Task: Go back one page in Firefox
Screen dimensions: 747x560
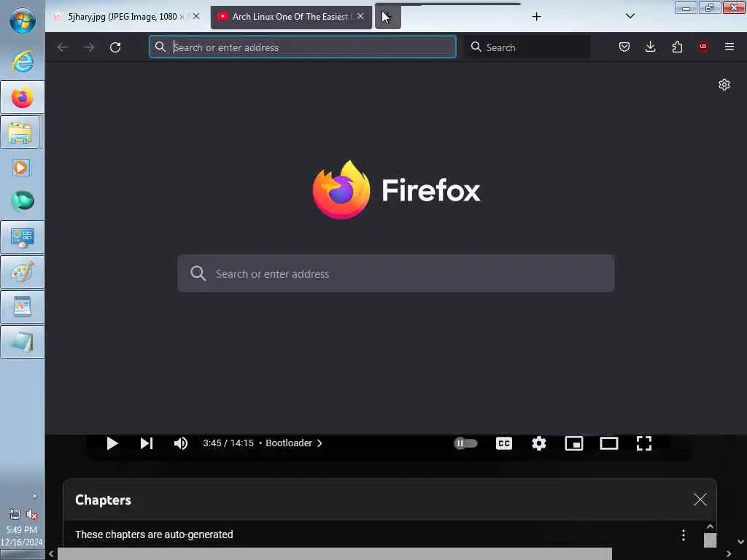Action: pos(63,47)
